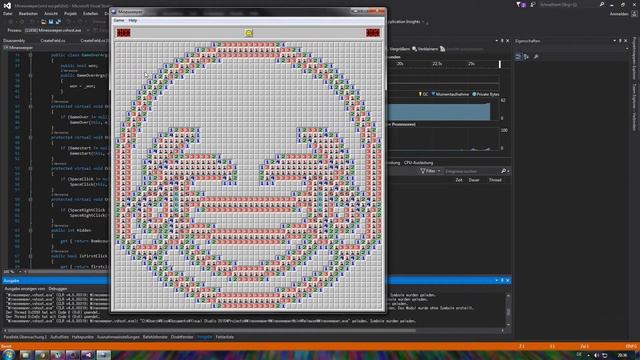Open the Help menu in Minesweeper
This screenshot has height=360, width=640.
(133, 20)
